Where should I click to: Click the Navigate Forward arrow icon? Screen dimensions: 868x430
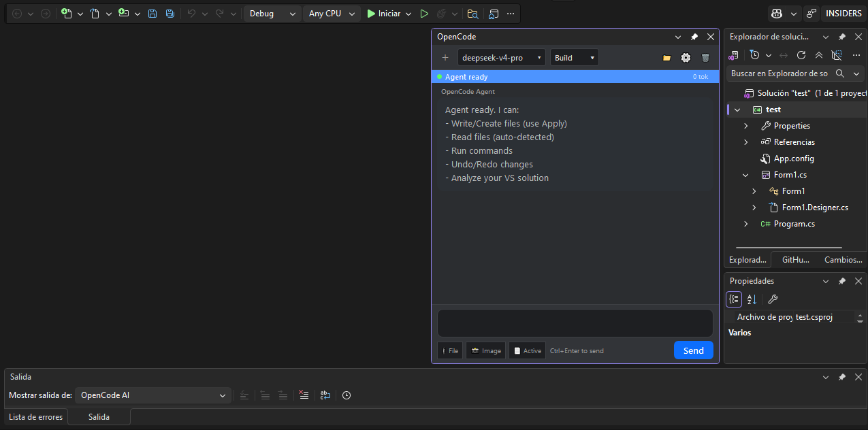tap(46, 14)
